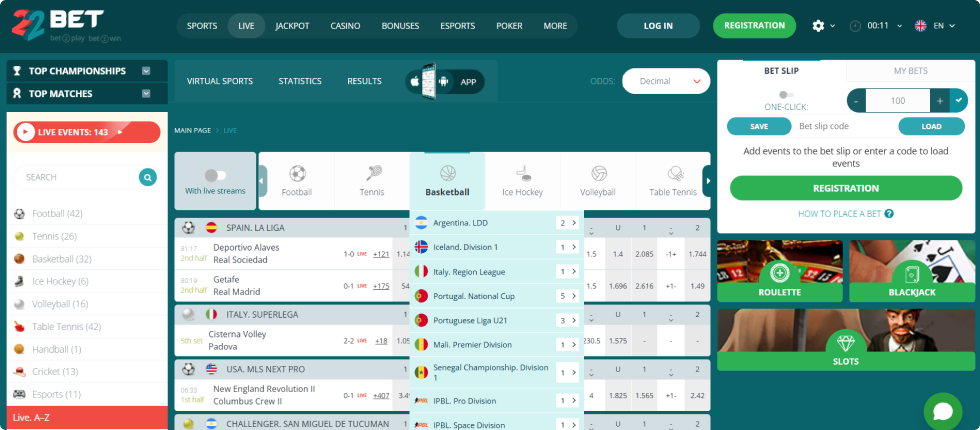Click the Top Championships trophy icon
This screenshot has width=980, height=430.
[x=18, y=71]
